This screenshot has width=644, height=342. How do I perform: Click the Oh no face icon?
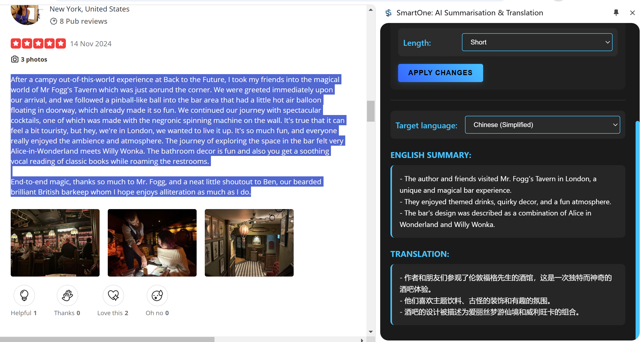pyautogui.click(x=157, y=295)
